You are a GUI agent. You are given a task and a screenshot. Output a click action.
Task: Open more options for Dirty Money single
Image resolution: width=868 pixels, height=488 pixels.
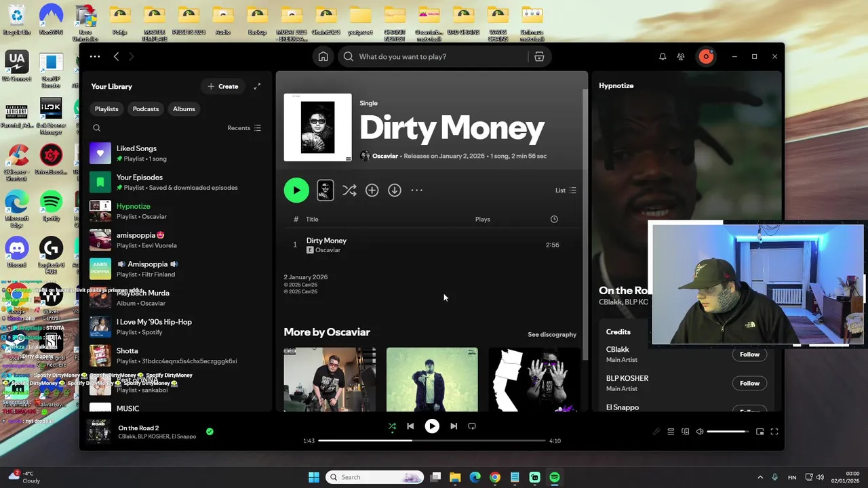[x=417, y=190]
